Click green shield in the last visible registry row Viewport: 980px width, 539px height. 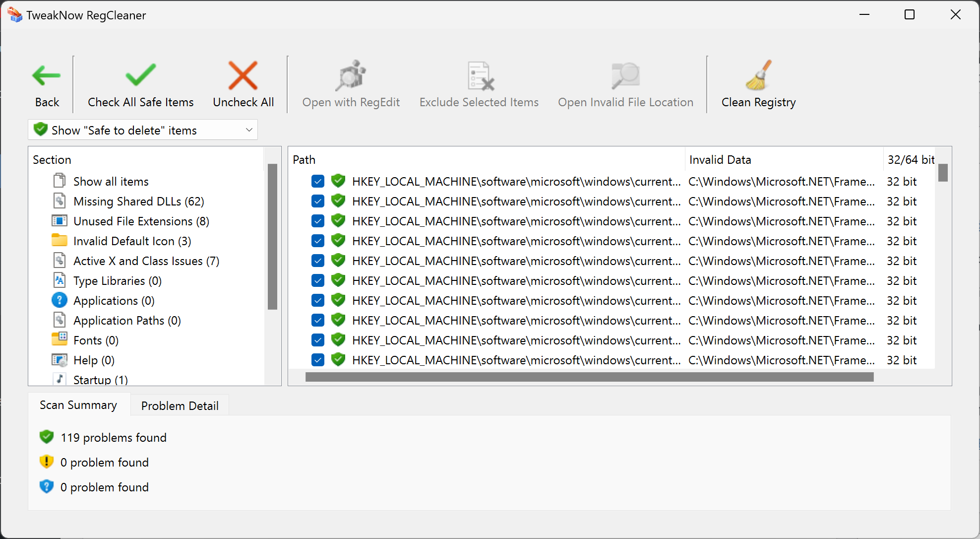pyautogui.click(x=338, y=359)
